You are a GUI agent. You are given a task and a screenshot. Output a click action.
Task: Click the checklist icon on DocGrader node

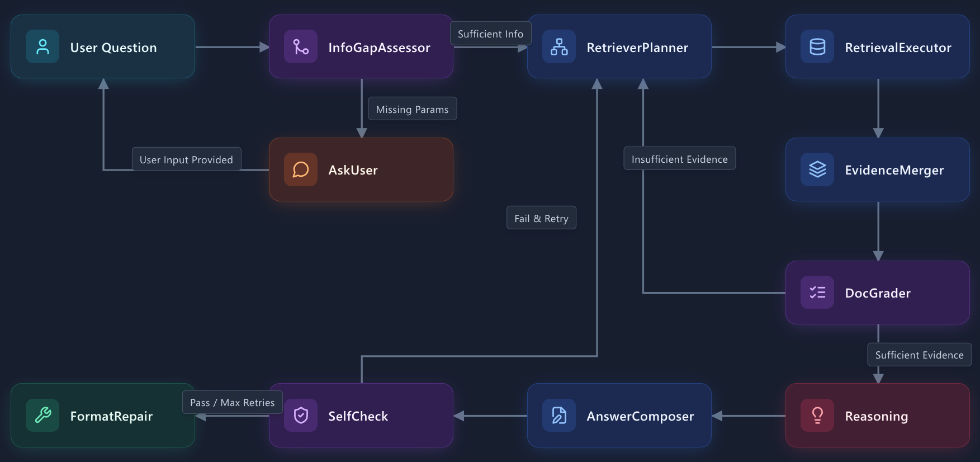[x=817, y=293]
